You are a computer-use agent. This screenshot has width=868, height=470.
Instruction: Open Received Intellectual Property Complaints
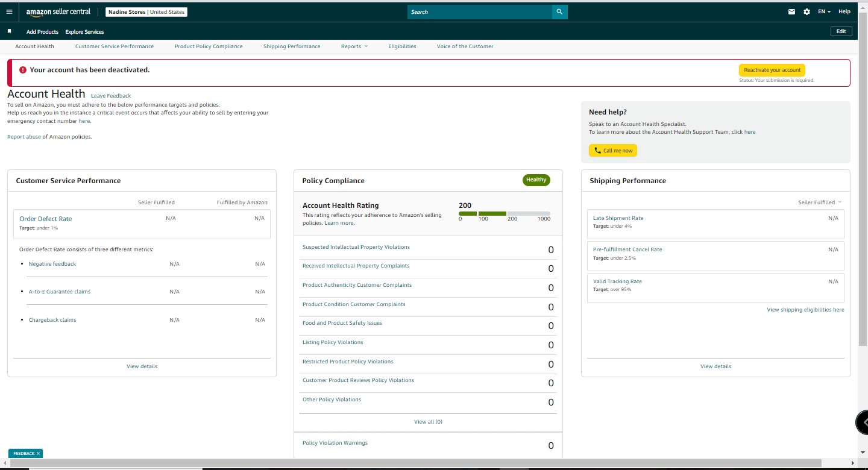(356, 266)
